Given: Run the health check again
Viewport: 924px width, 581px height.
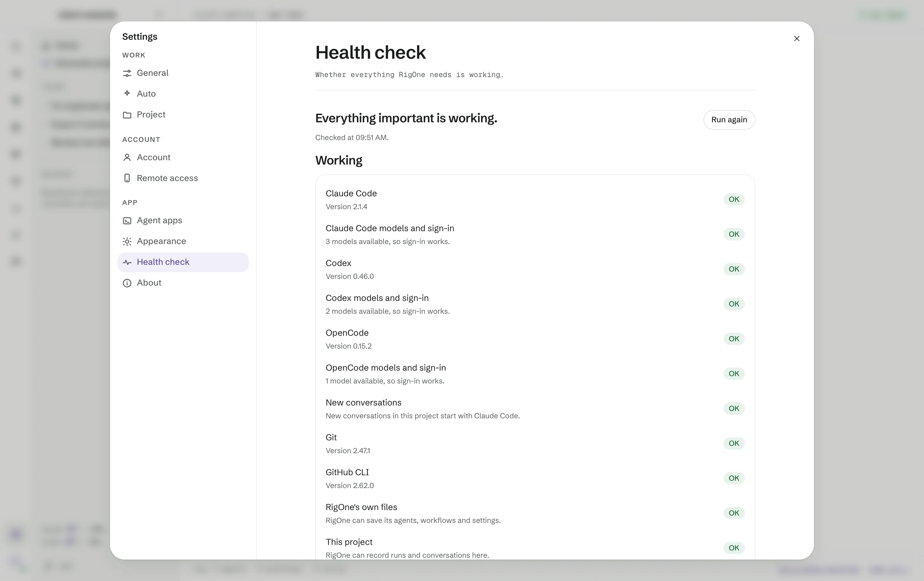Looking at the screenshot, I should [x=729, y=120].
